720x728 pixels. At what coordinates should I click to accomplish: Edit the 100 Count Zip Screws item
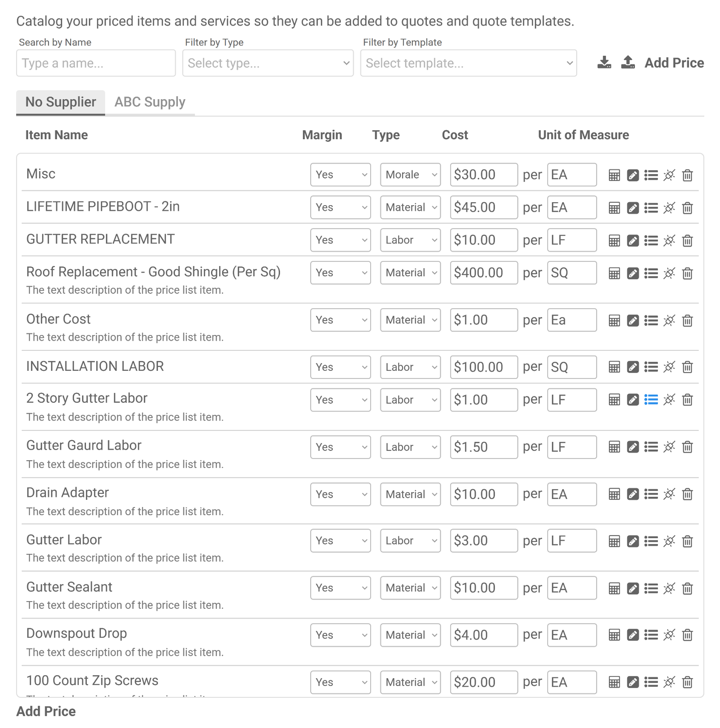pyautogui.click(x=633, y=682)
